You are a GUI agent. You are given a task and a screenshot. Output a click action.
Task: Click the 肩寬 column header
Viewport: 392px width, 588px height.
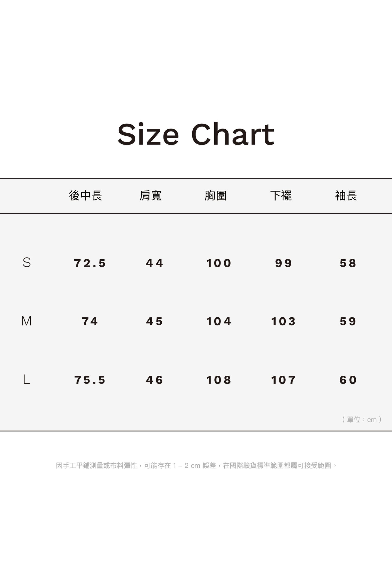[x=151, y=196]
